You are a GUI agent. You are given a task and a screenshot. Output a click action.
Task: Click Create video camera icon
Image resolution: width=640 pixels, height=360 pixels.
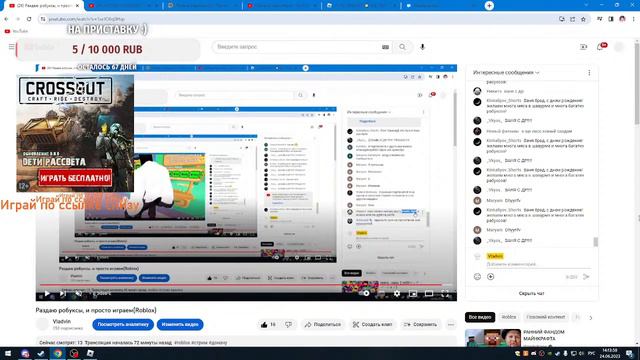click(x=584, y=47)
